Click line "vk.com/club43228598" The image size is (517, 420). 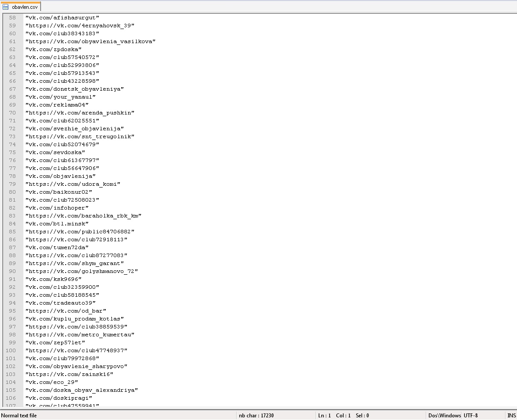pyautogui.click(x=62, y=81)
